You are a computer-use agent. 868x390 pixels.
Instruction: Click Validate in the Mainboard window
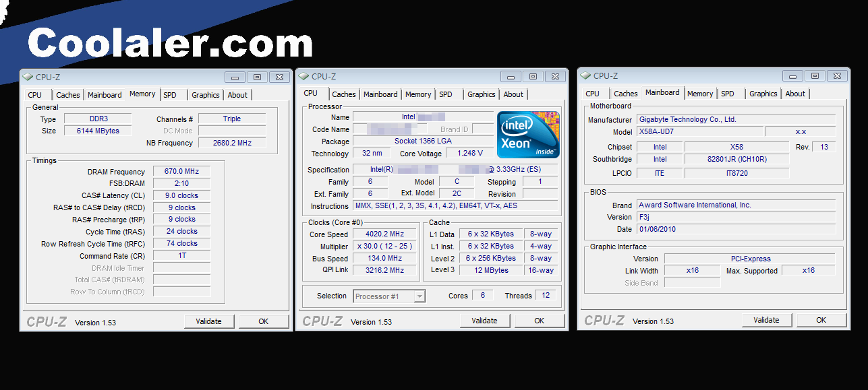pos(767,320)
